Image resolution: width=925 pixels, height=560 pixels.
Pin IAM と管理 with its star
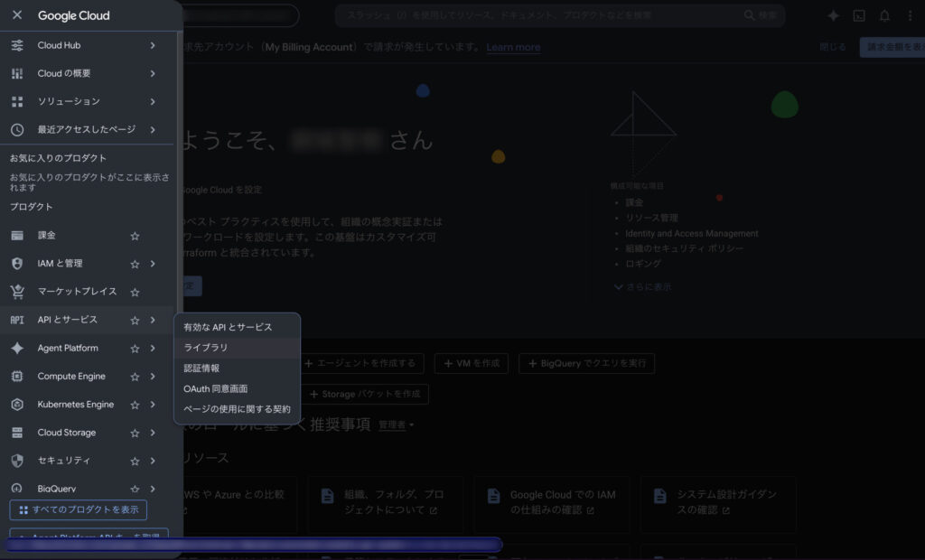point(135,264)
